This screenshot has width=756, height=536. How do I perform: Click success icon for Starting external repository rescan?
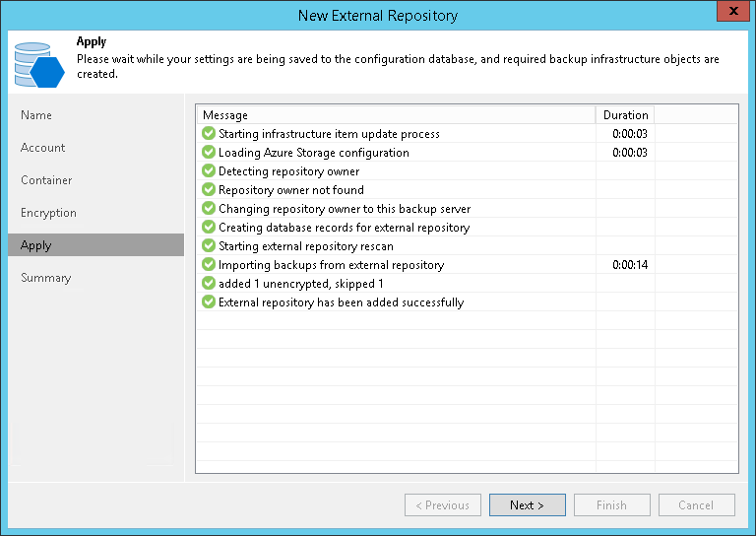209,246
